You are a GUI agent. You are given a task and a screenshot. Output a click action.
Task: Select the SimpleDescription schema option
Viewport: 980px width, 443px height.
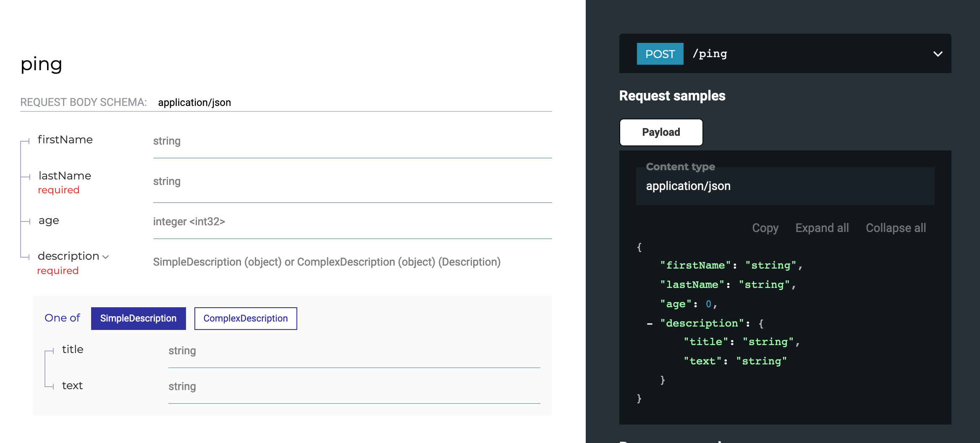pos(138,318)
